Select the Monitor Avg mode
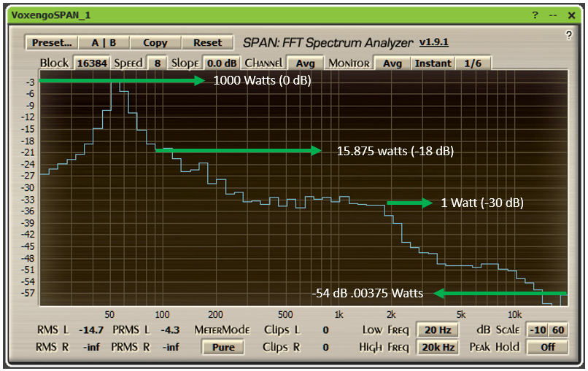 (392, 63)
